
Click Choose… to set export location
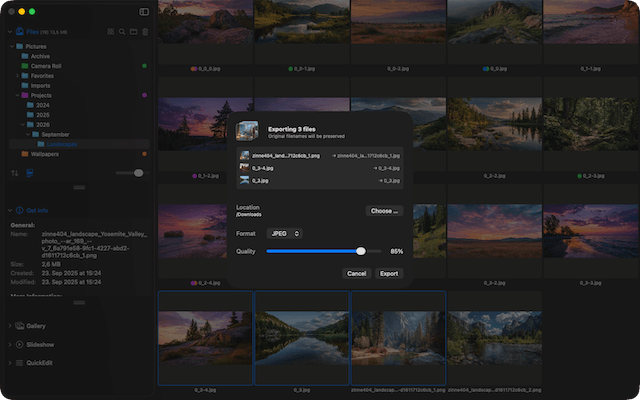pyautogui.click(x=384, y=211)
